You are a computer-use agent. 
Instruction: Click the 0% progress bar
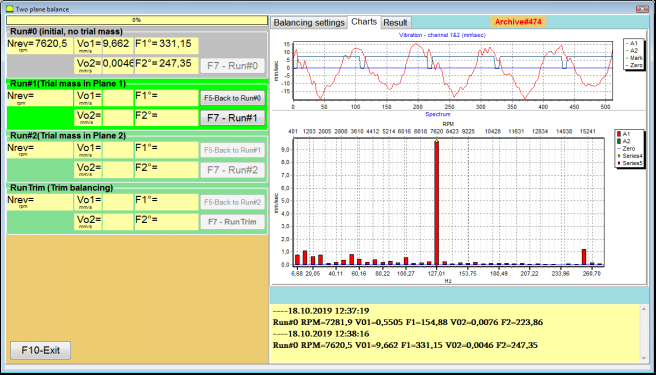pos(137,20)
